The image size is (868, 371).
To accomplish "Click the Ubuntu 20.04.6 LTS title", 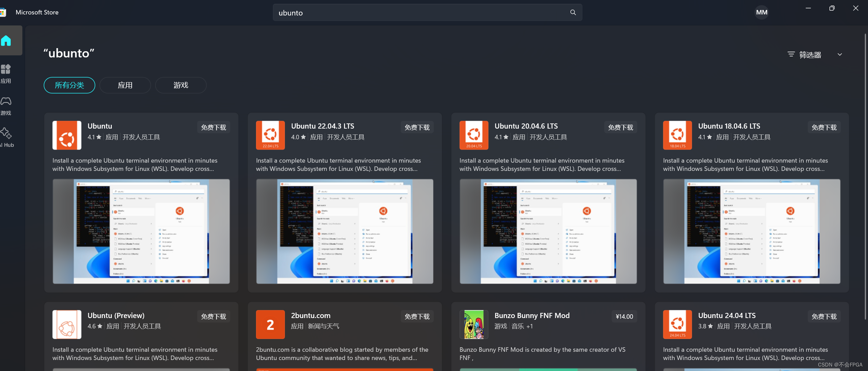I will coord(526,126).
